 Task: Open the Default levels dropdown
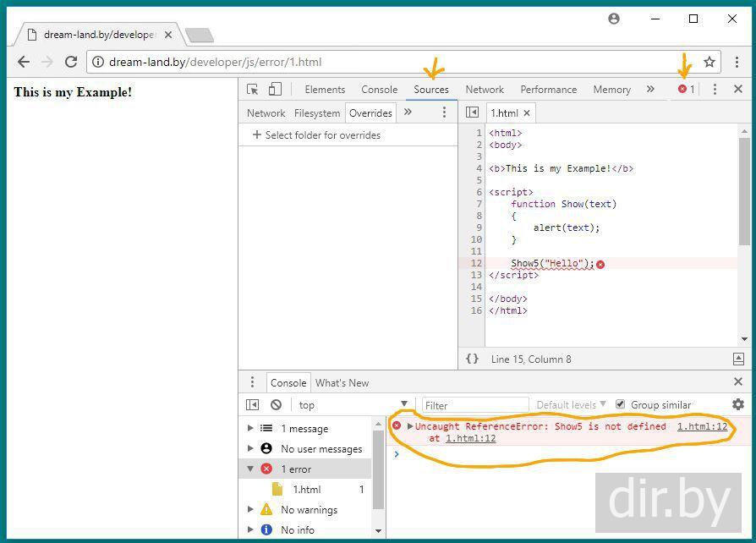(571, 405)
